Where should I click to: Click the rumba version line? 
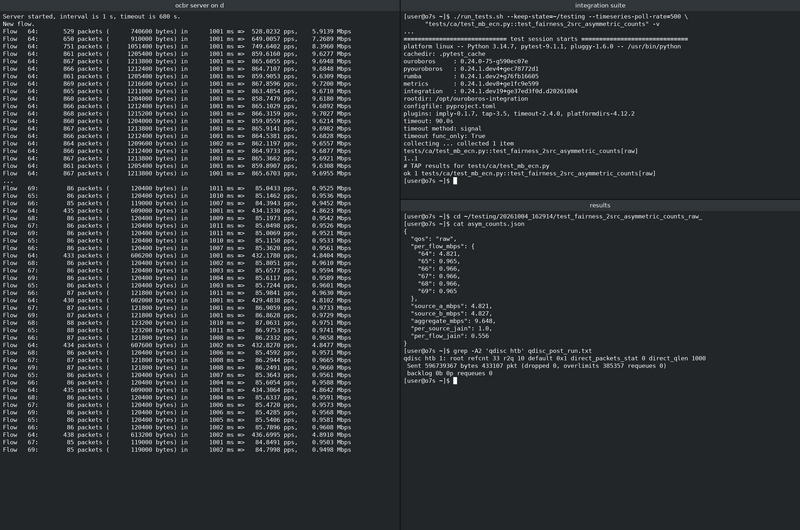coord(471,76)
